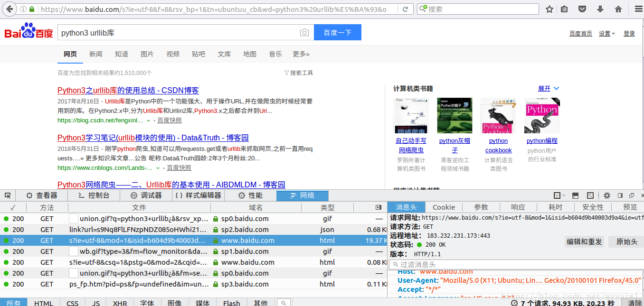Screen dimensions: 644x306
Task: Open responsive design mode icon
Action: [x=590, y=195]
